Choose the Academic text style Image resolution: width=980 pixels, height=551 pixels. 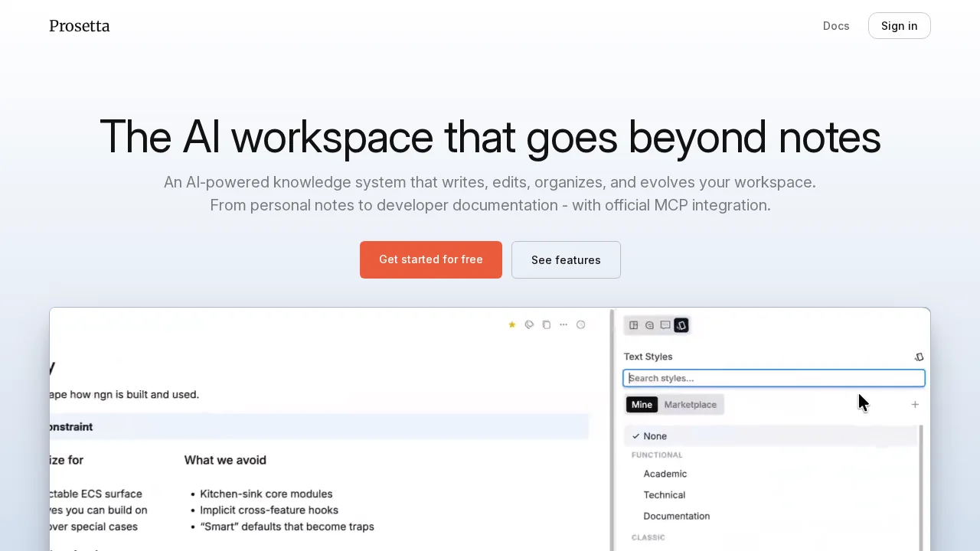click(x=665, y=474)
